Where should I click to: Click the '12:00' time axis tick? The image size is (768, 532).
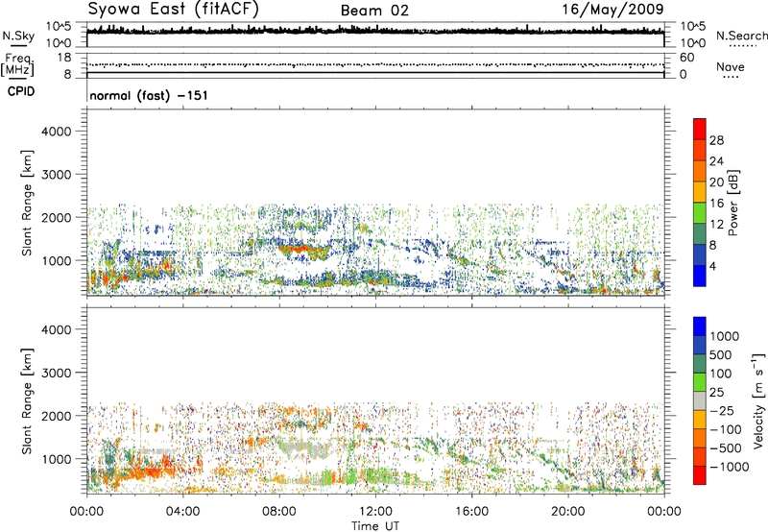375,512
